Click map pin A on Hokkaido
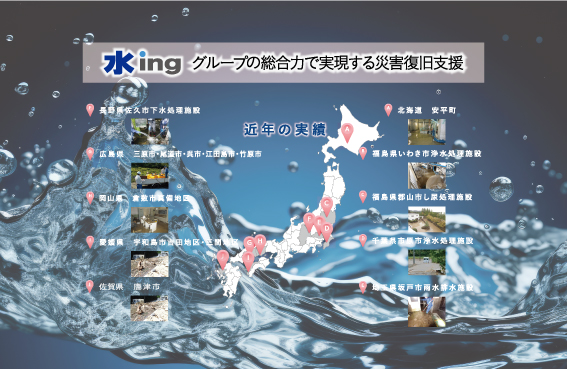This screenshot has width=567, height=369. pyautogui.click(x=347, y=133)
